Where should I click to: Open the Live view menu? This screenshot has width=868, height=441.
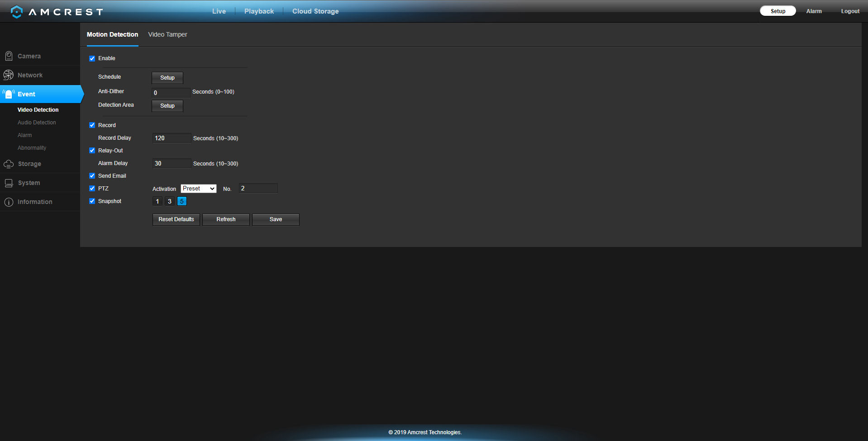pyautogui.click(x=219, y=11)
